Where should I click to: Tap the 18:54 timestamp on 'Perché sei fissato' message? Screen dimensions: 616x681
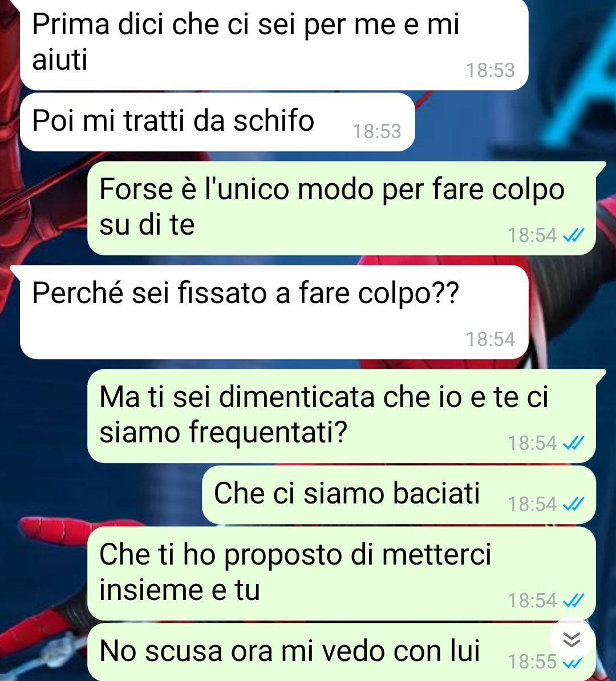[491, 339]
